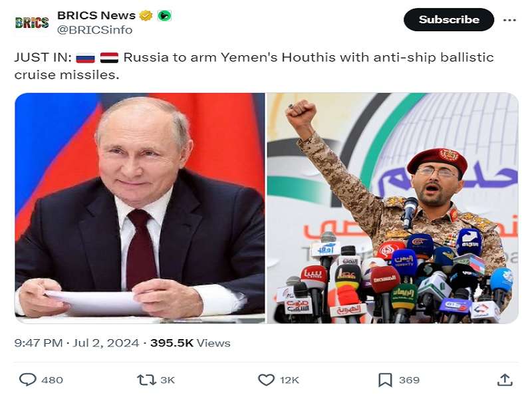532x399 pixels.
Task: Click the 9:47 PM Jul 2, 2024 timestamp
Action: click(76, 343)
